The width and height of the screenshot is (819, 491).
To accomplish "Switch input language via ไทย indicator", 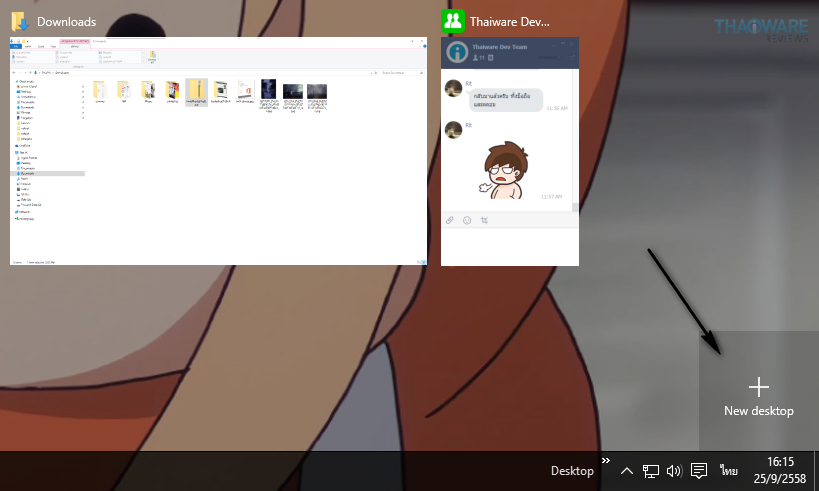I will pos(729,471).
